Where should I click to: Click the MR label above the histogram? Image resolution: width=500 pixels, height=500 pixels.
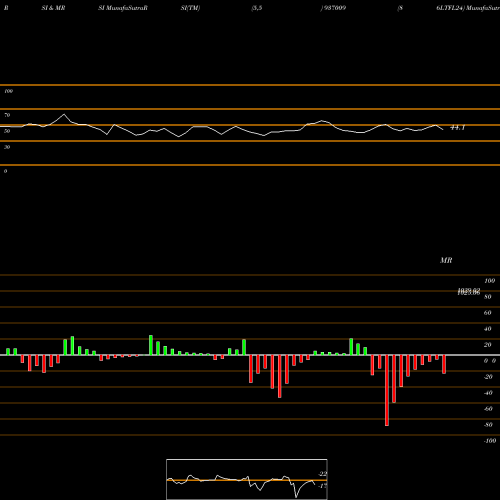pyautogui.click(x=446, y=260)
